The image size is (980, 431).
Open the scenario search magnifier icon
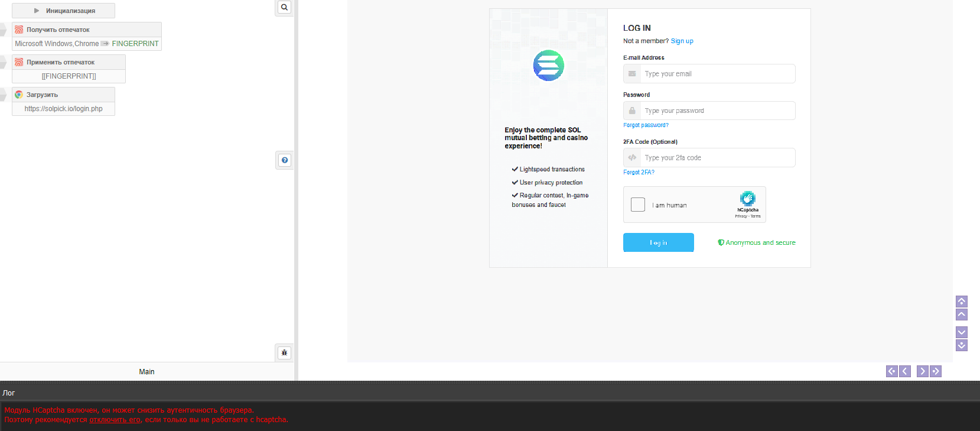pos(284,8)
